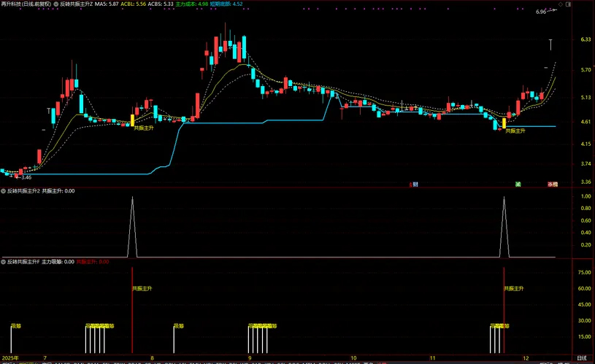595x364 pixels.
Task: Click the 15.00 value on bottom panel axis
Action: (584, 337)
